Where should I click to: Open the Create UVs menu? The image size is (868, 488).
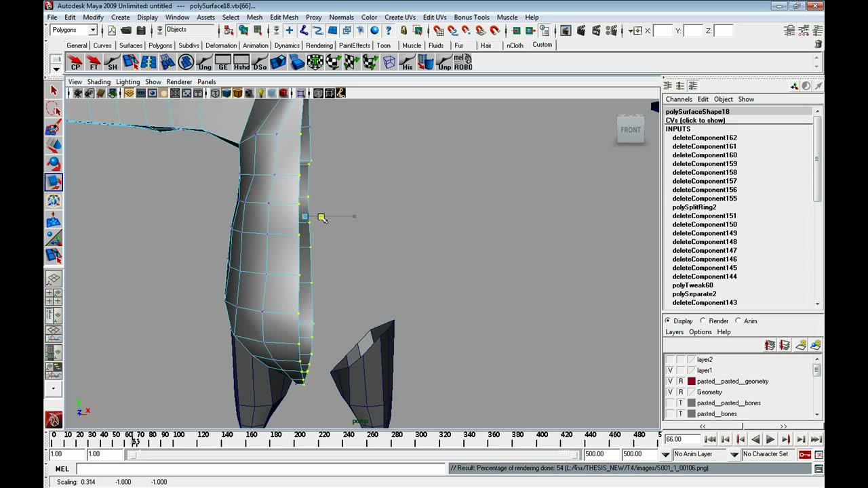tap(400, 17)
